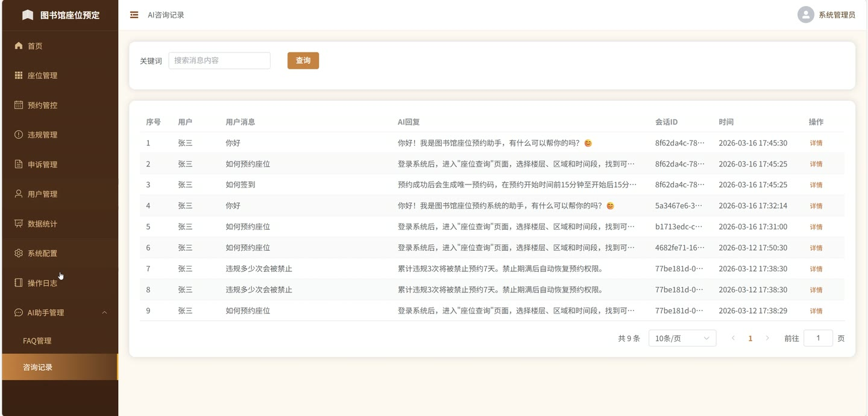This screenshot has width=868, height=416.
Task: Click the 用户消息 column header
Action: pos(241,122)
